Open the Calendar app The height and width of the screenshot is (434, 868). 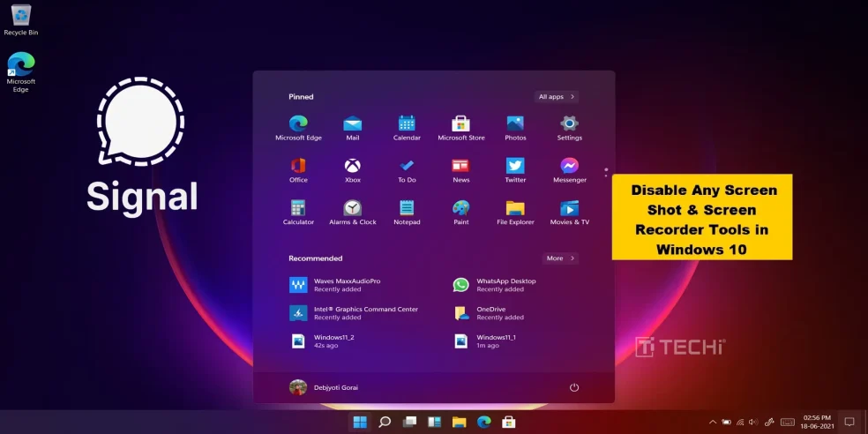[407, 123]
